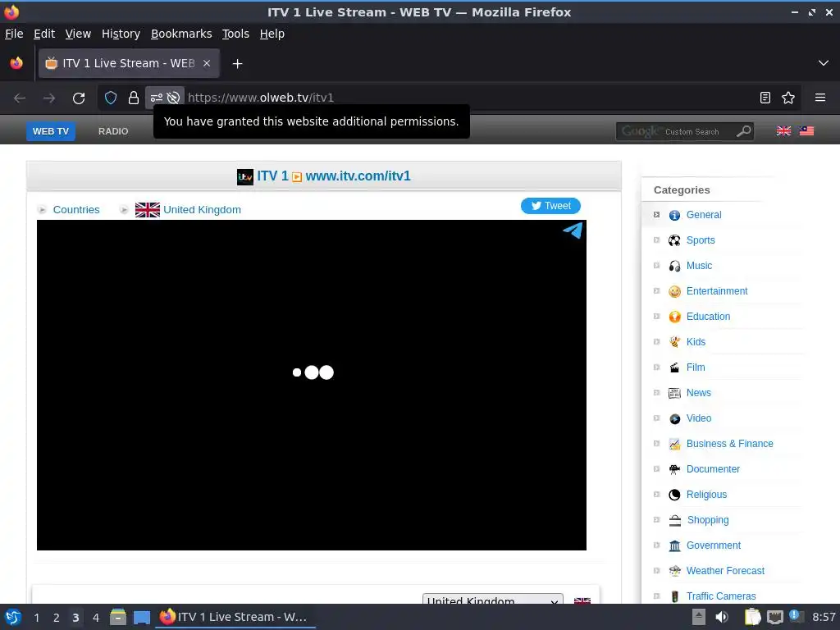Click the Telegram paper plane icon
Image resolution: width=840 pixels, height=630 pixels.
click(x=573, y=231)
